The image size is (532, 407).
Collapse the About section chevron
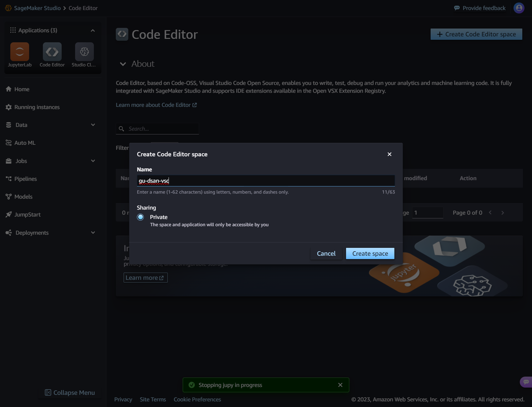(123, 64)
